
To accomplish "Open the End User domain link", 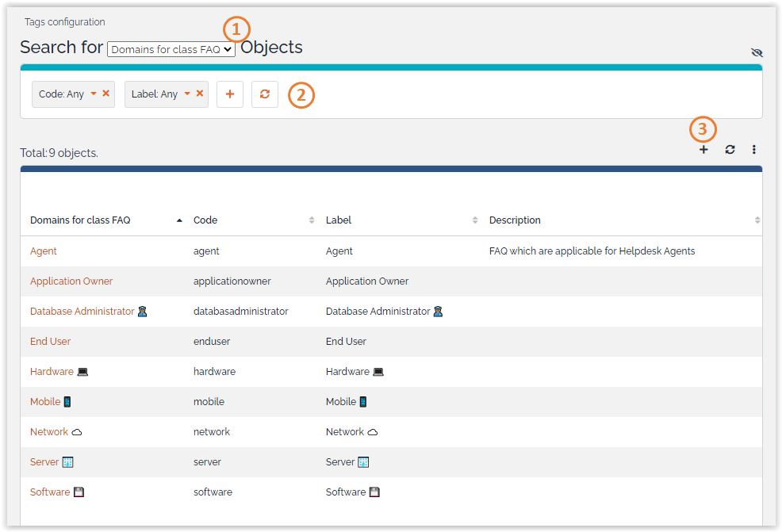I will click(x=50, y=342).
